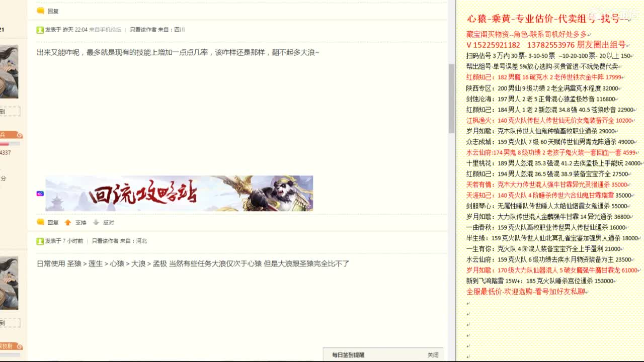Click the 支持 text link
644x362 pixels.
pyautogui.click(x=80, y=223)
